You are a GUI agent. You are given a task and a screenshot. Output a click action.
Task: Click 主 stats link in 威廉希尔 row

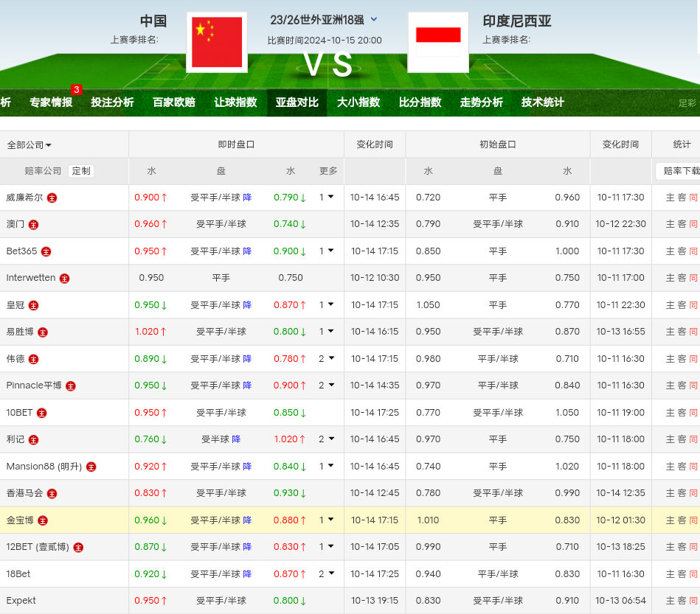coord(670,198)
